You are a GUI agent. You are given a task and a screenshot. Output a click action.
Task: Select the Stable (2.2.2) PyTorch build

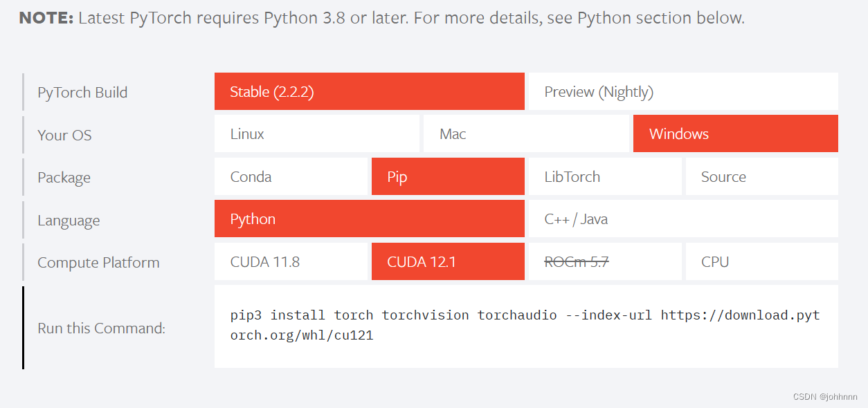[369, 91]
